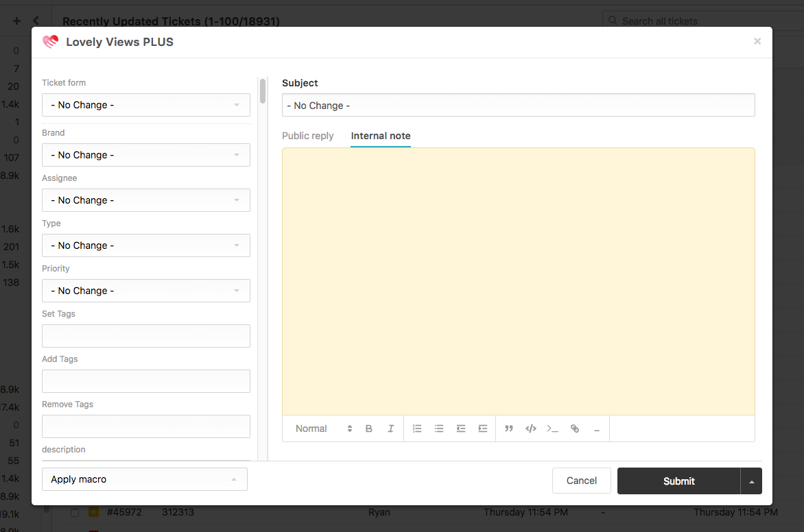This screenshot has height=532, width=804.
Task: Switch to the Internal note tab
Action: pos(381,136)
